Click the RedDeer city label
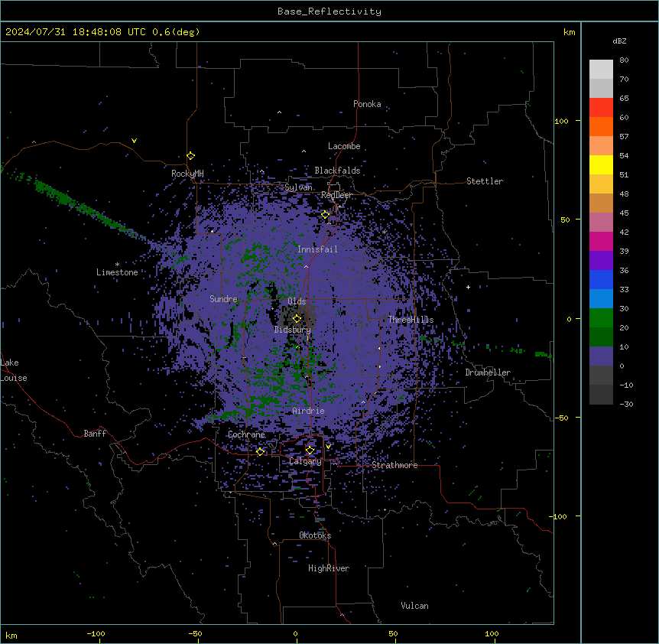The image size is (659, 644). coord(336,195)
